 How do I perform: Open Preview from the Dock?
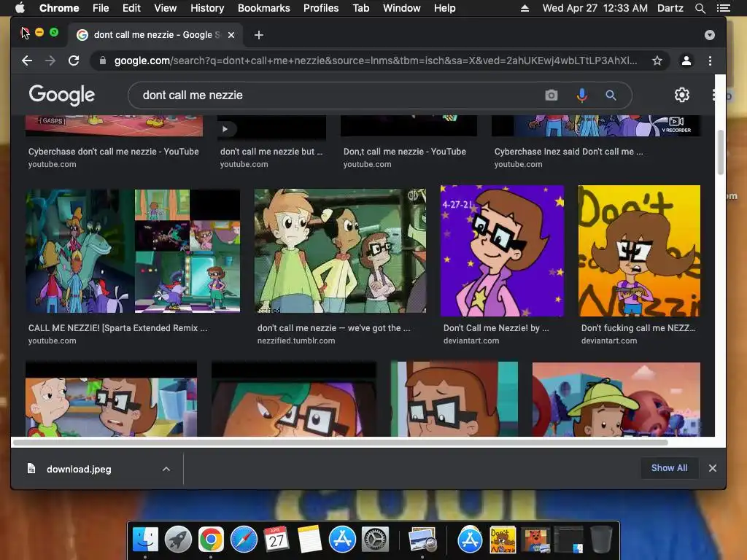(x=422, y=540)
